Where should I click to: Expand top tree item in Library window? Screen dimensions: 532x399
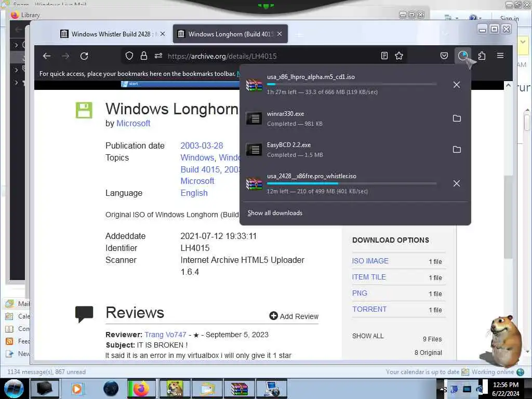16,45
